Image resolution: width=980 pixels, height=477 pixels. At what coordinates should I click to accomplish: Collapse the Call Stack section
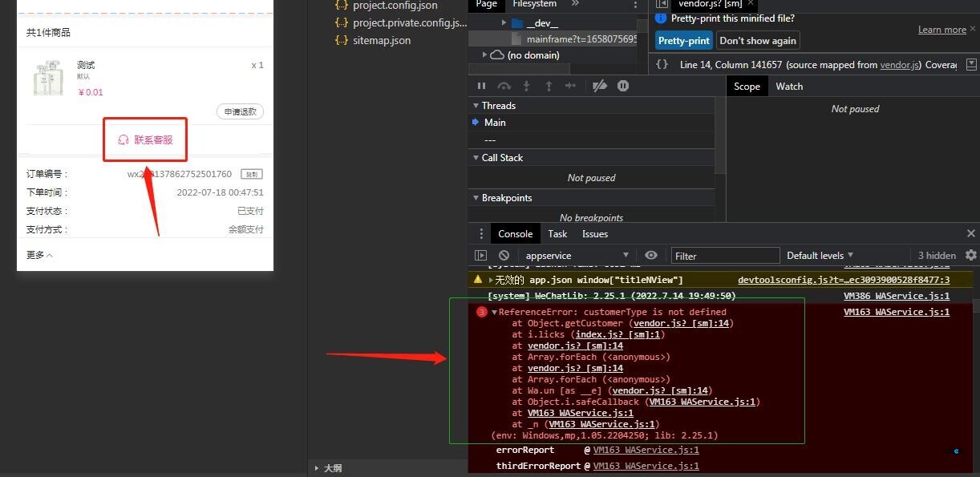476,158
